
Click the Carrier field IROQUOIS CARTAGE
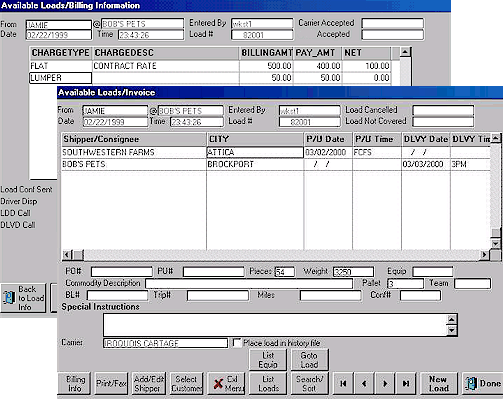click(x=165, y=343)
